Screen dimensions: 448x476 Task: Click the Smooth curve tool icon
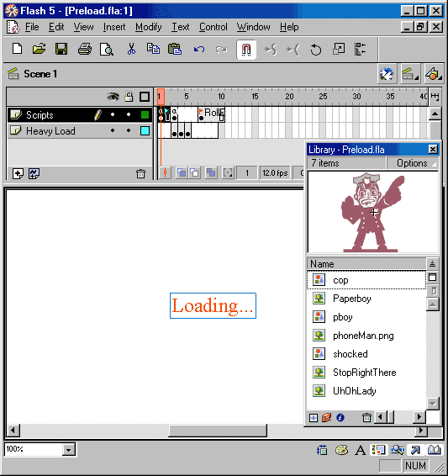click(271, 50)
